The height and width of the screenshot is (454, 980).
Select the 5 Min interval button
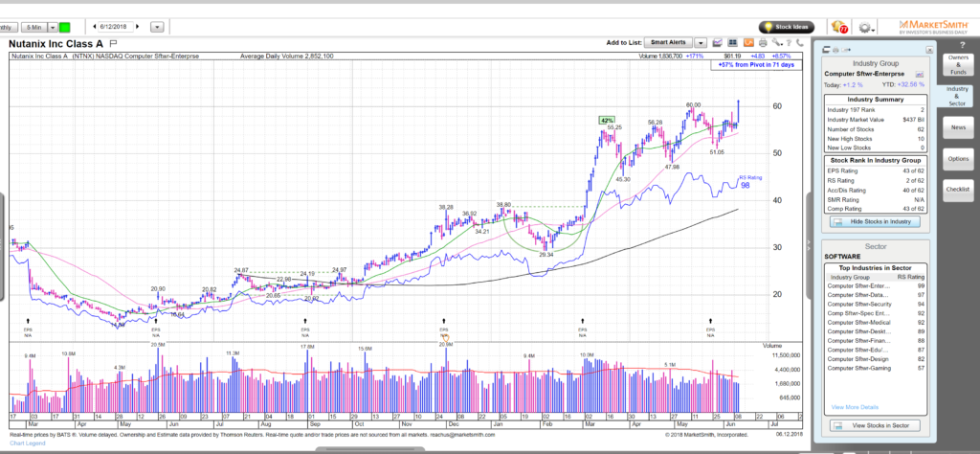pyautogui.click(x=33, y=28)
